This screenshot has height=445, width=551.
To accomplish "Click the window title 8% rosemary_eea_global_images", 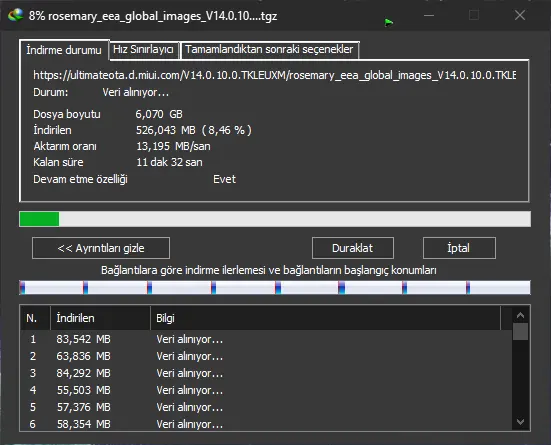I will point(153,16).
